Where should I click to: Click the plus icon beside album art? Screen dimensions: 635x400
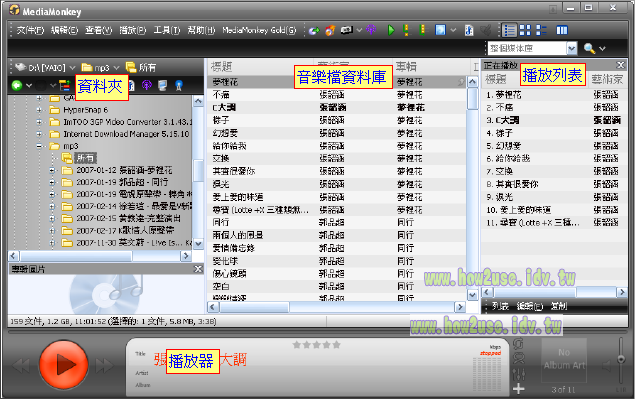[518, 387]
